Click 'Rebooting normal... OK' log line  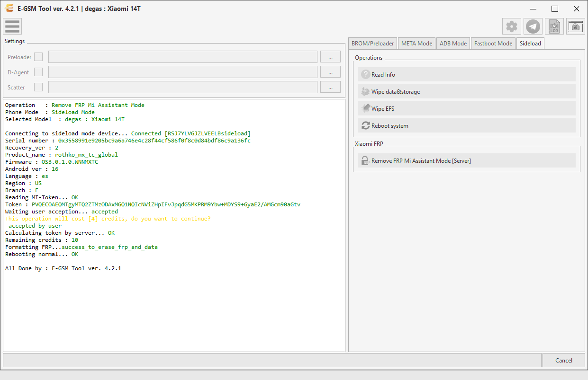tap(42, 254)
